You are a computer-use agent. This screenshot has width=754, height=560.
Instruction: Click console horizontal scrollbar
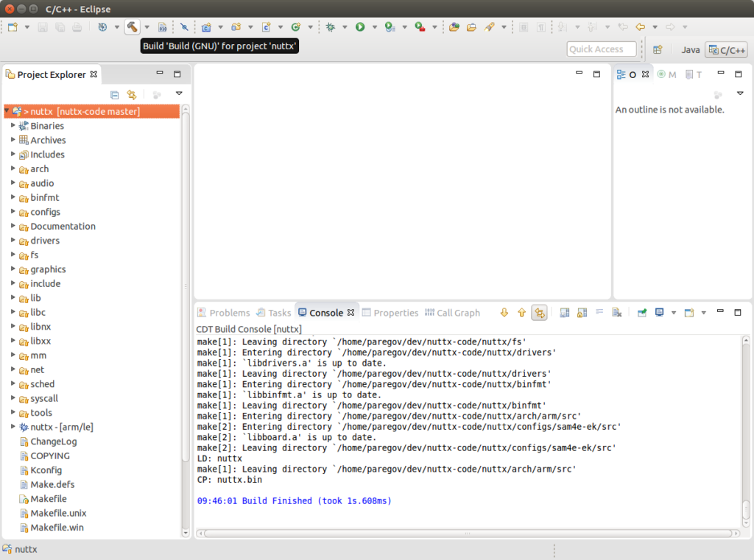tap(468, 533)
